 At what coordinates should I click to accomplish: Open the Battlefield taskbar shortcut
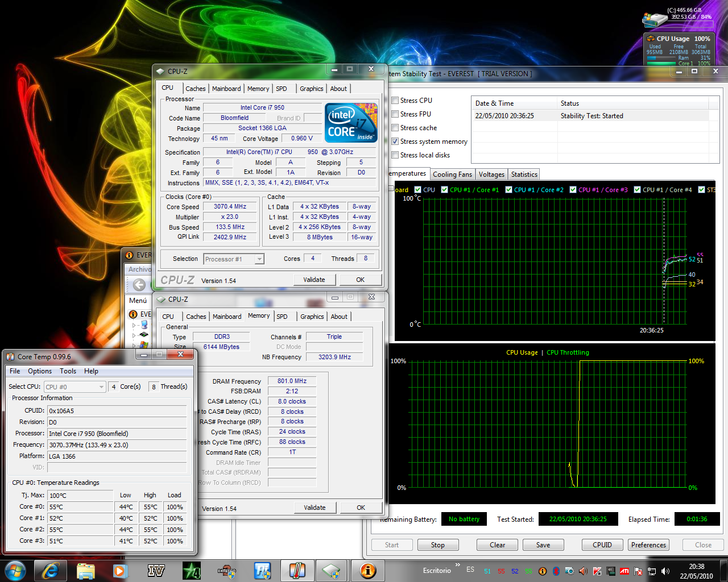click(x=226, y=570)
